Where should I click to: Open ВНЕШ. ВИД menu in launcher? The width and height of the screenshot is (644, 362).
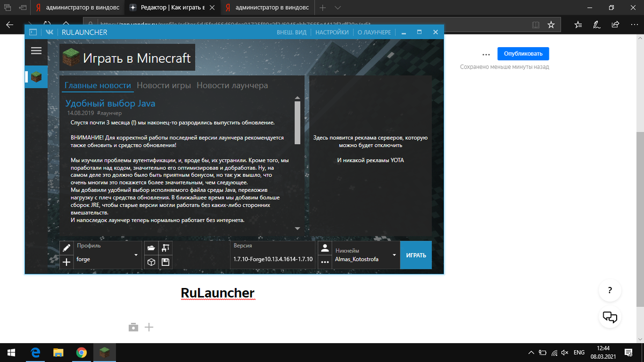click(x=291, y=32)
